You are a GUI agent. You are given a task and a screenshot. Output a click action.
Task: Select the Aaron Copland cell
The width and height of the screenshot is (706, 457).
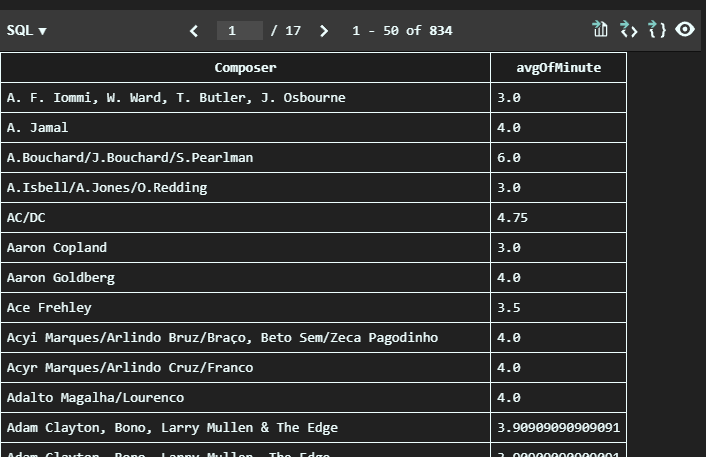[x=245, y=248]
